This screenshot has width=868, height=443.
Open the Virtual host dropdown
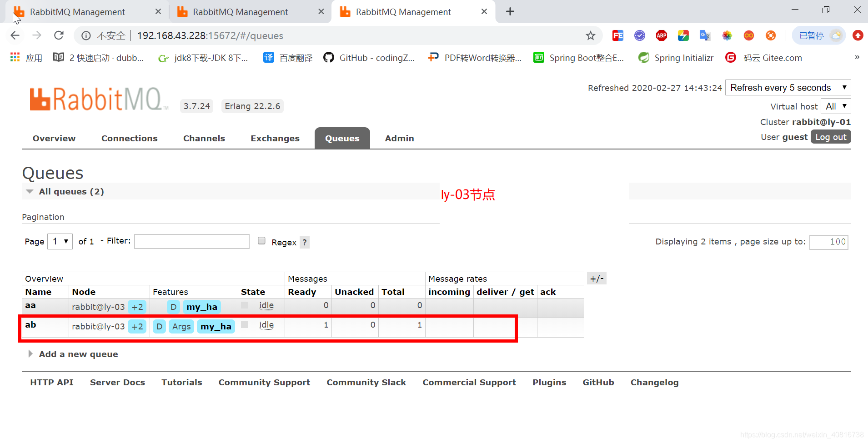(x=836, y=106)
